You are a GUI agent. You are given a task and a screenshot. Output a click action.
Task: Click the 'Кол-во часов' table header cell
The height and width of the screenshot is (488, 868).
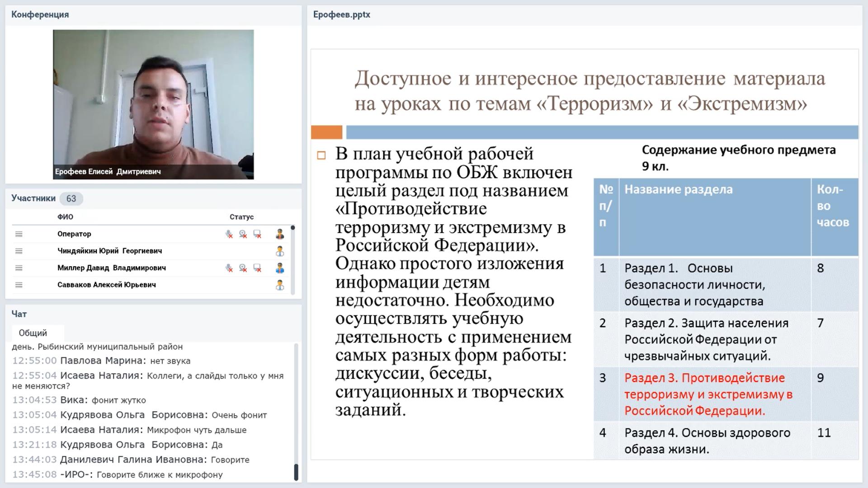[835, 217]
